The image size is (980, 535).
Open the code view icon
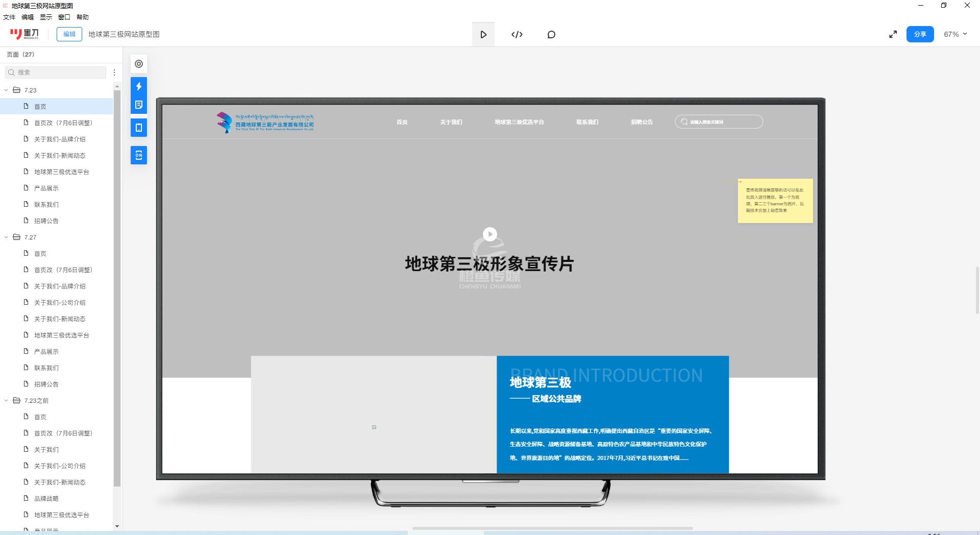517,34
